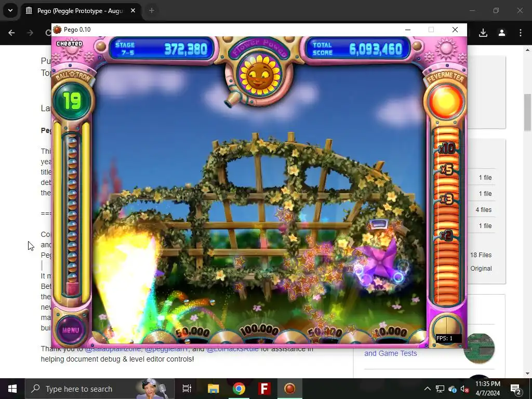This screenshot has width=532, height=399.
Task: Click the x10 multiplier marker on Fevermeter
Action: tap(447, 148)
